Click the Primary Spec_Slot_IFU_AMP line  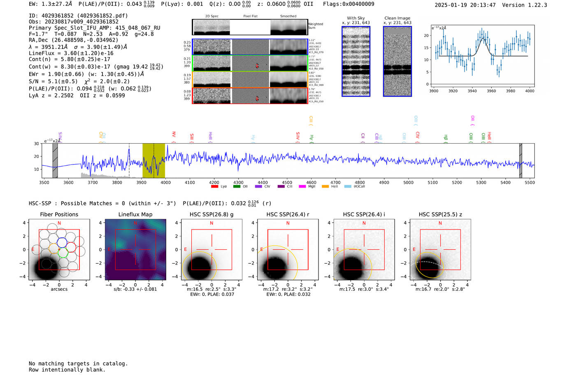tap(95, 28)
